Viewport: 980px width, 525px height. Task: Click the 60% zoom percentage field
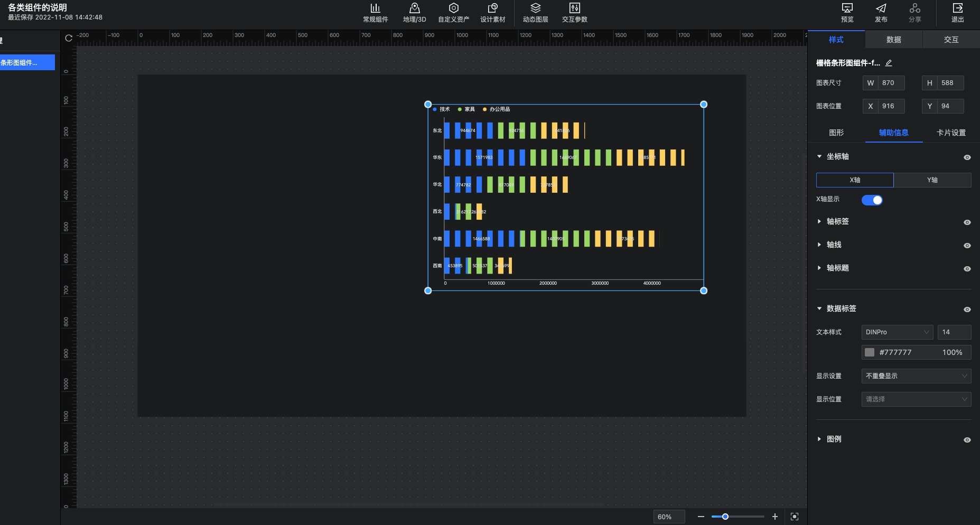(x=669, y=517)
